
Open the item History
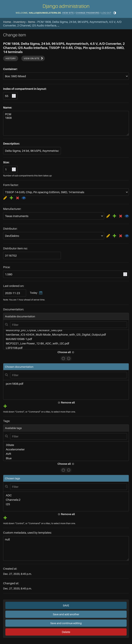coord(11,58)
